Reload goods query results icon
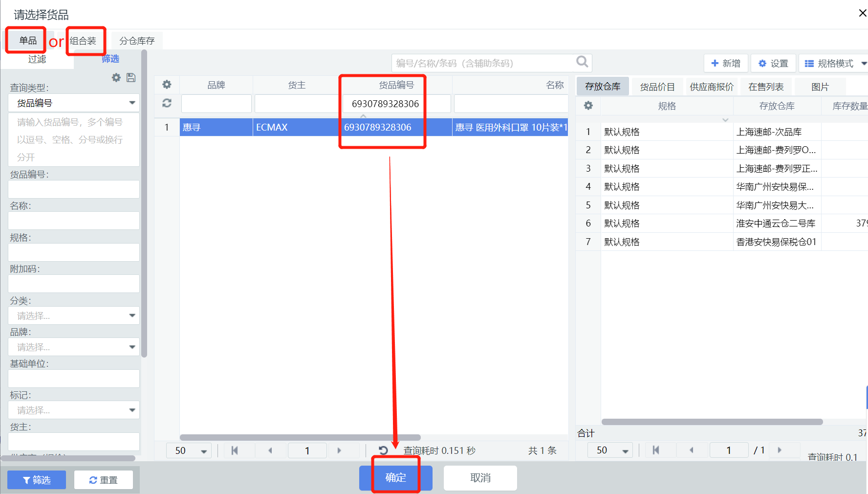Image resolution: width=868 pixels, height=494 pixels. 384,450
